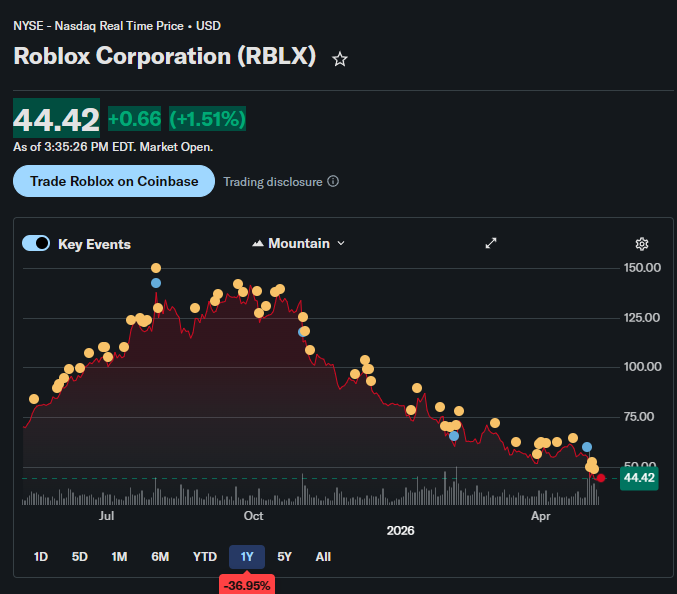This screenshot has height=594, width=677.
Task: Open the trading disclosure info icon
Action: 333,181
